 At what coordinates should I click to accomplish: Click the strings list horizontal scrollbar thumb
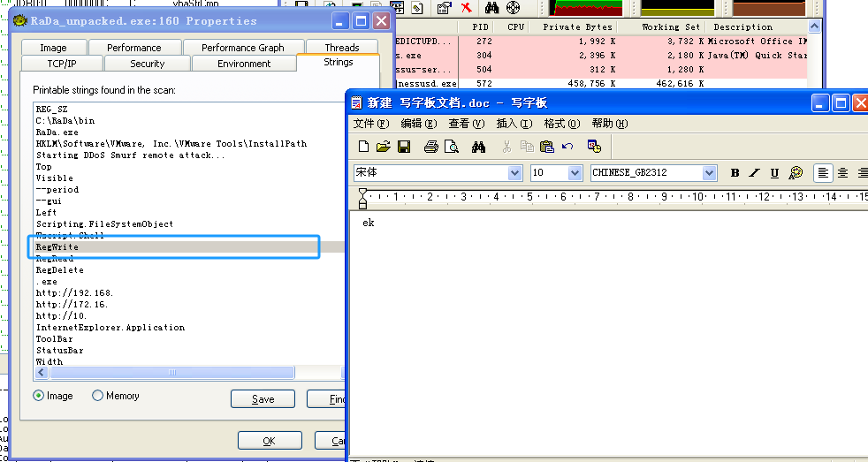[x=172, y=373]
